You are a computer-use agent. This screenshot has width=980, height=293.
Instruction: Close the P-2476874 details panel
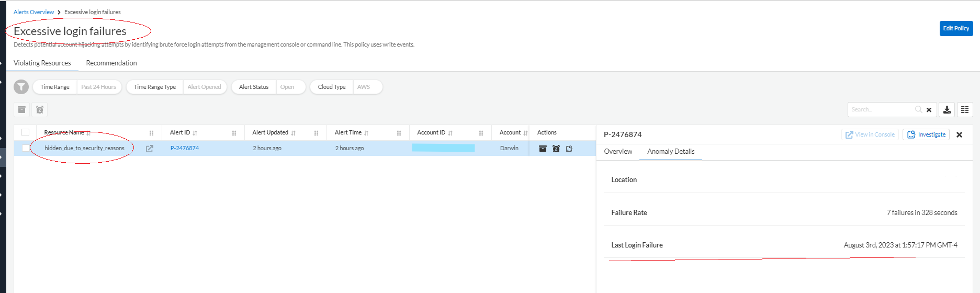960,135
